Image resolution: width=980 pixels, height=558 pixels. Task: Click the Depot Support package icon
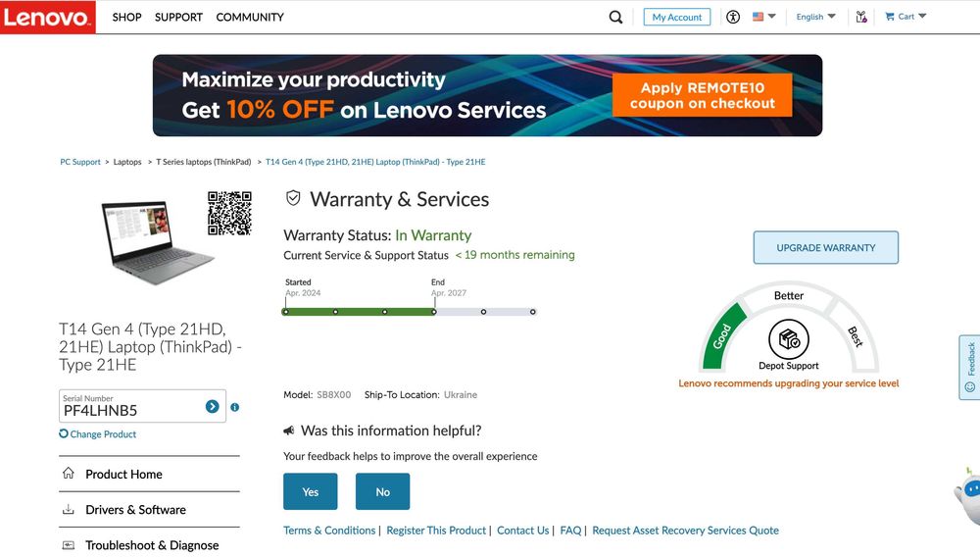pyautogui.click(x=788, y=339)
